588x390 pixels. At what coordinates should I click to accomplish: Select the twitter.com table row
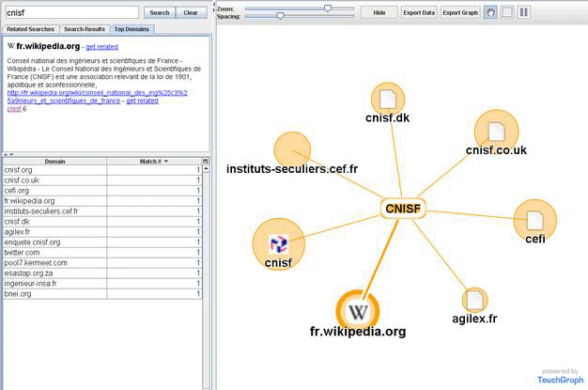102,253
